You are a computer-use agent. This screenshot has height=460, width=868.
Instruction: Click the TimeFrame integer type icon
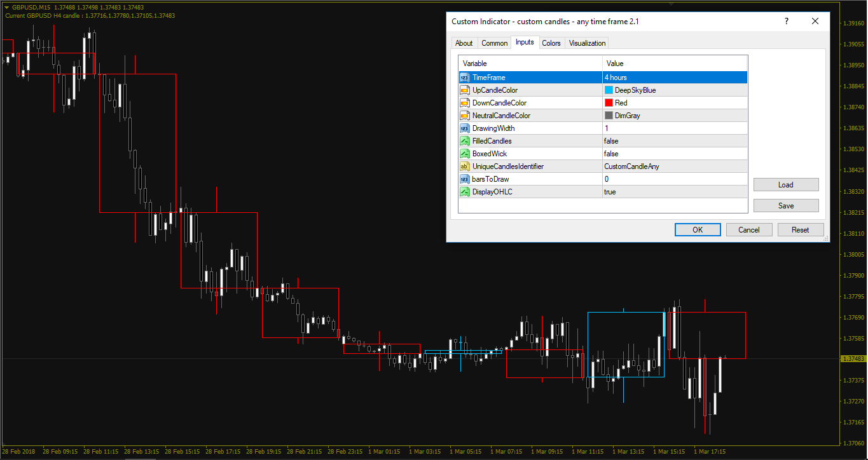[x=465, y=78]
